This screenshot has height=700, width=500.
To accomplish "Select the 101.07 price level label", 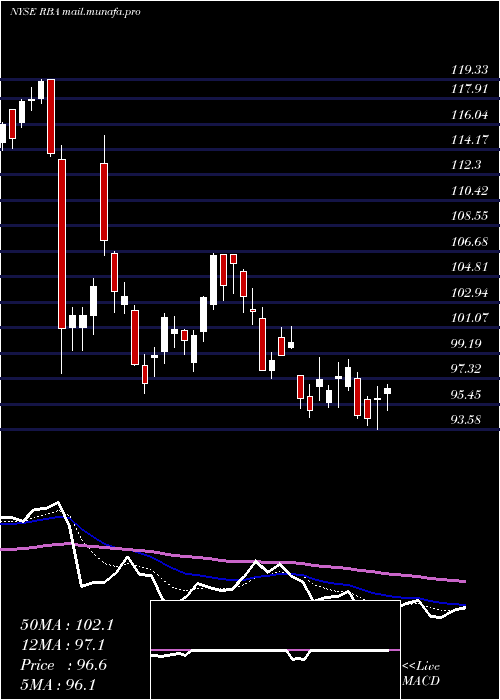I will point(469,318).
